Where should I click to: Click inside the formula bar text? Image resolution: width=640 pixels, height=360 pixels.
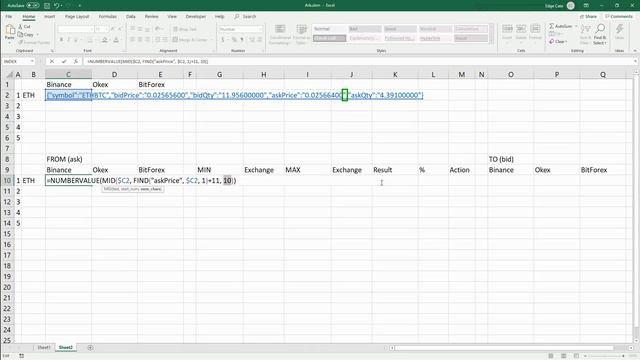[147, 61]
